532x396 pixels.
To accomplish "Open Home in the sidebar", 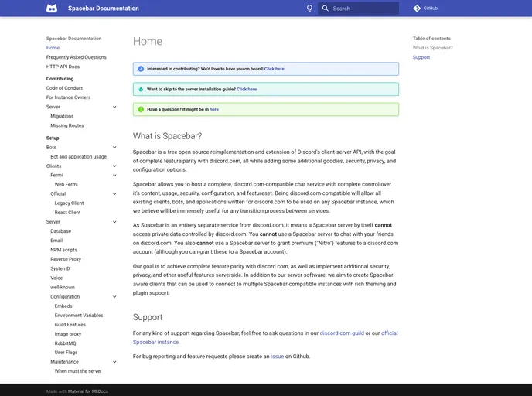I will coord(53,48).
